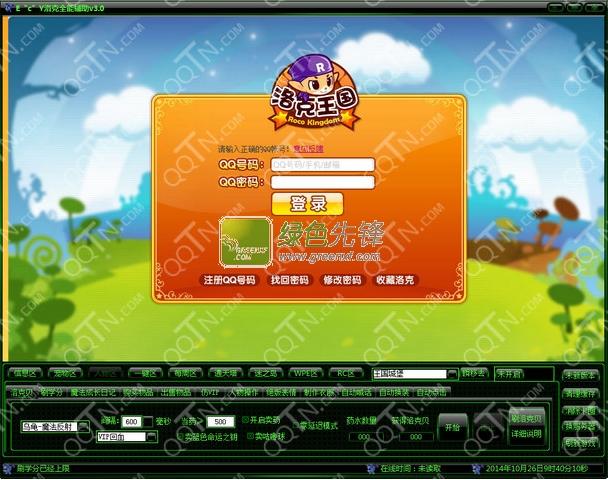This screenshot has width=608, height=480.
Task: Select the 洛克贝 tab
Action: pos(22,392)
